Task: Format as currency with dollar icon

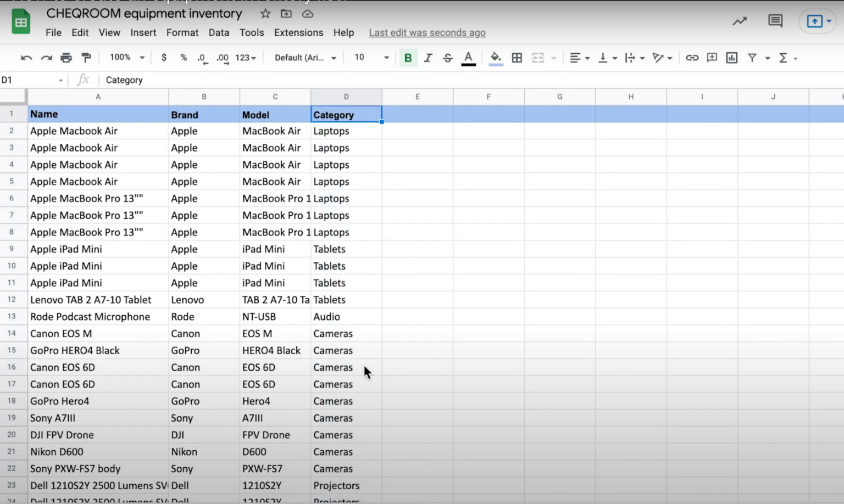Action: click(164, 58)
